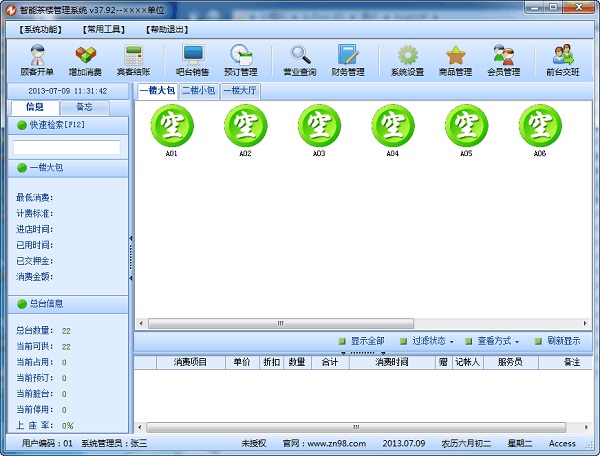Collapse the 一楼大包 info panel header

pos(68,168)
